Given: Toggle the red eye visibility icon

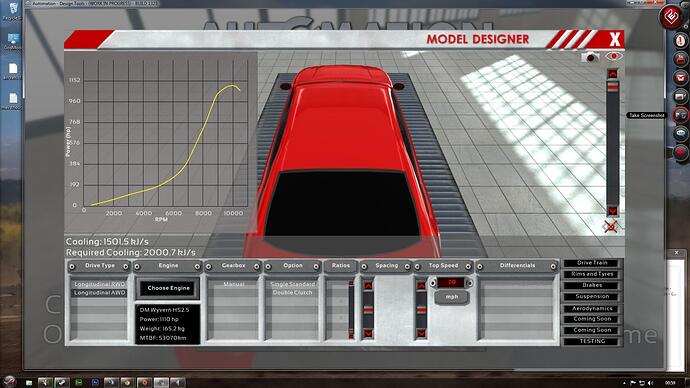Looking at the screenshot, I should point(613,56).
